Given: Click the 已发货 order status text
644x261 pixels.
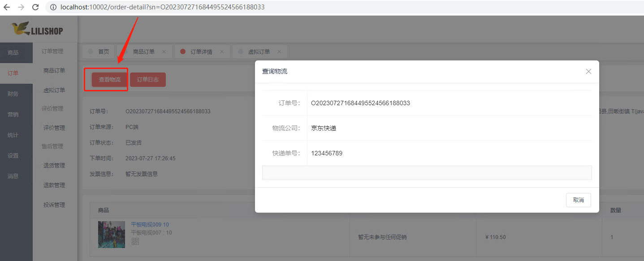Looking at the screenshot, I should coord(134,142).
